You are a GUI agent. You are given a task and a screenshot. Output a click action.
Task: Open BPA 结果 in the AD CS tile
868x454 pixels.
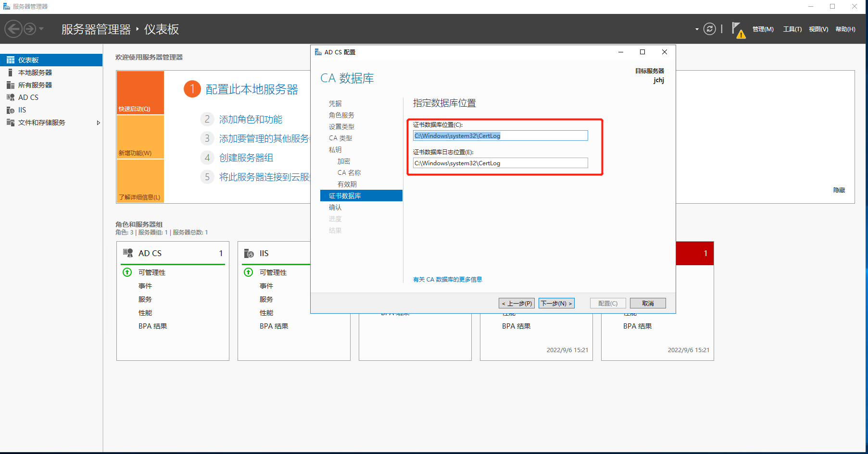click(153, 326)
